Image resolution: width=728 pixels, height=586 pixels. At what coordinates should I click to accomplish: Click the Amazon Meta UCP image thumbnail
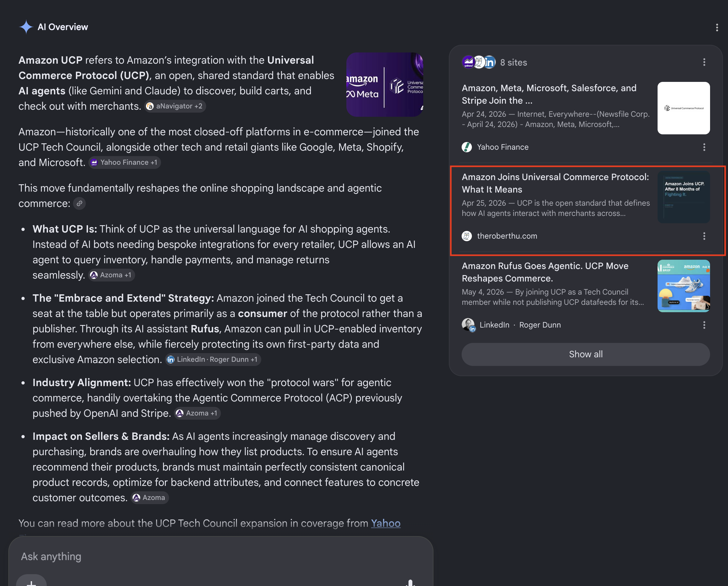(x=384, y=84)
